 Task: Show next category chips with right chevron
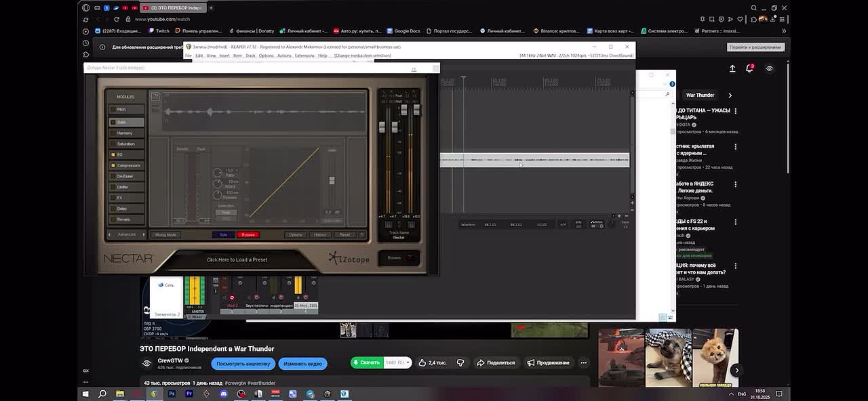coord(730,96)
